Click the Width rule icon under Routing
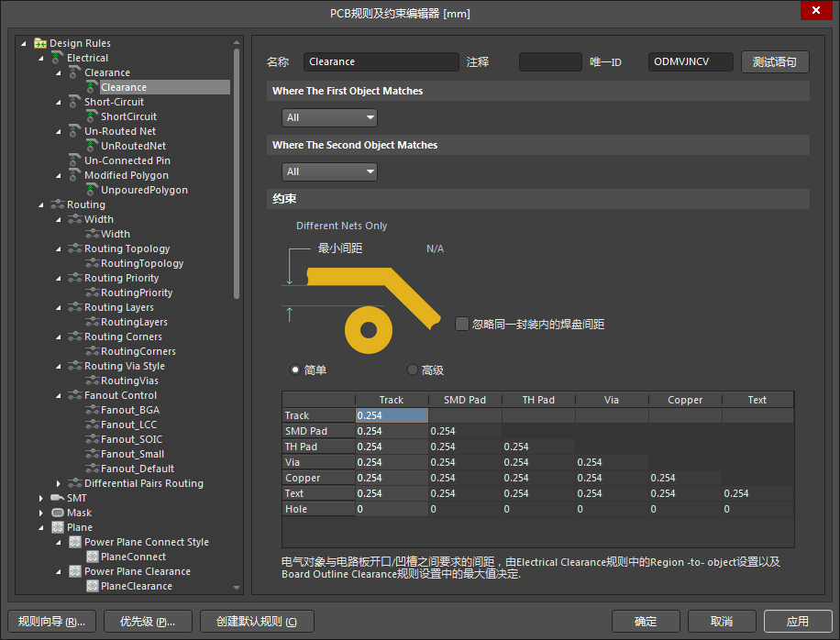The image size is (840, 640). (x=92, y=234)
